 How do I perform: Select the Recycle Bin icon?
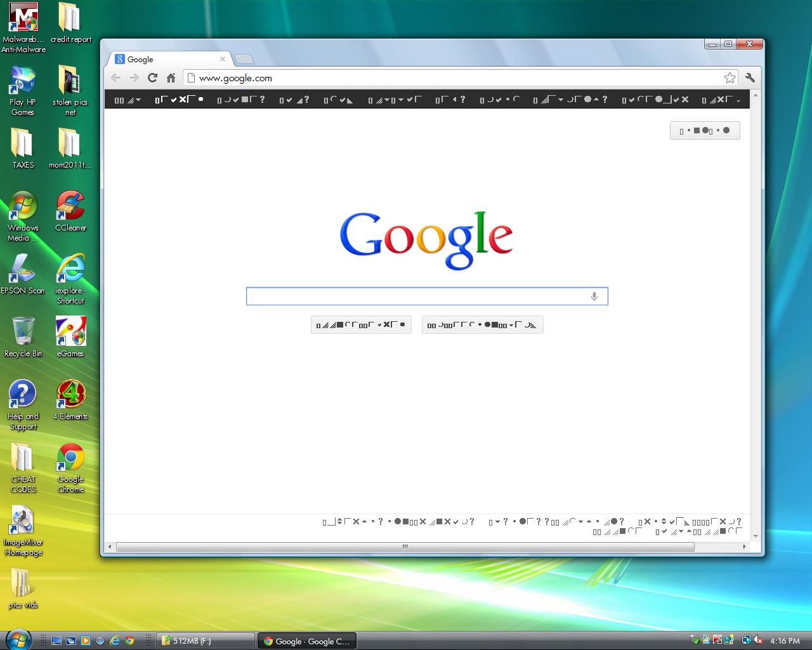(23, 336)
